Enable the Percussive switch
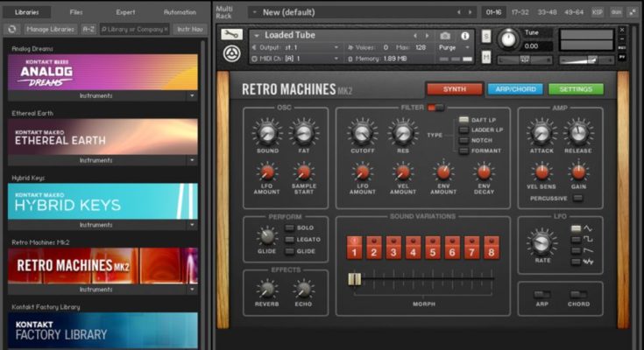This screenshot has width=644, height=350. point(577,199)
